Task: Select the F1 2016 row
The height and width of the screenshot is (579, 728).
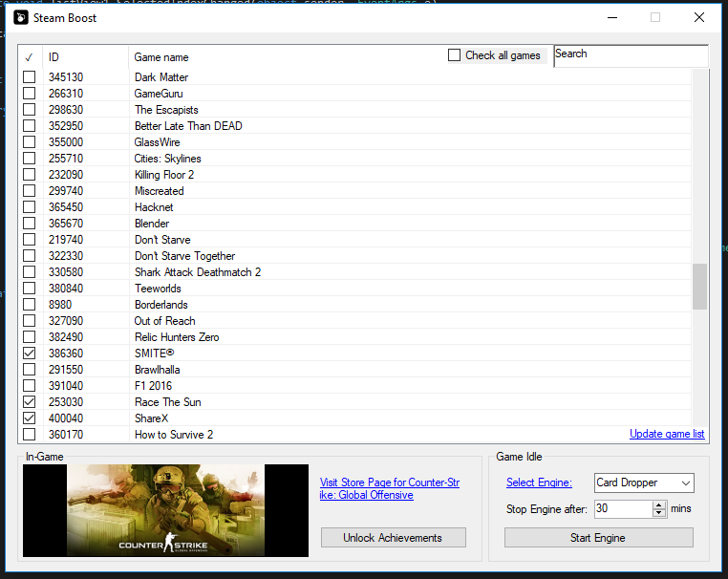Action: [356, 385]
